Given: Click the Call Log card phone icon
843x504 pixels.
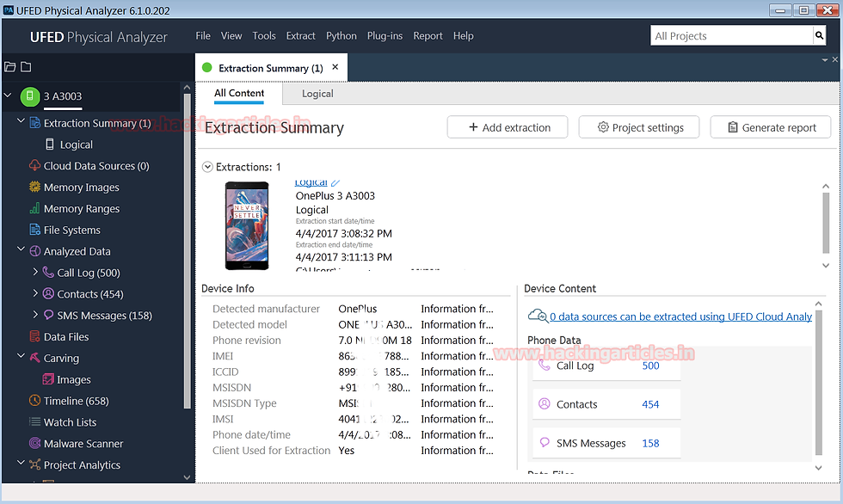Looking at the screenshot, I should [544, 366].
